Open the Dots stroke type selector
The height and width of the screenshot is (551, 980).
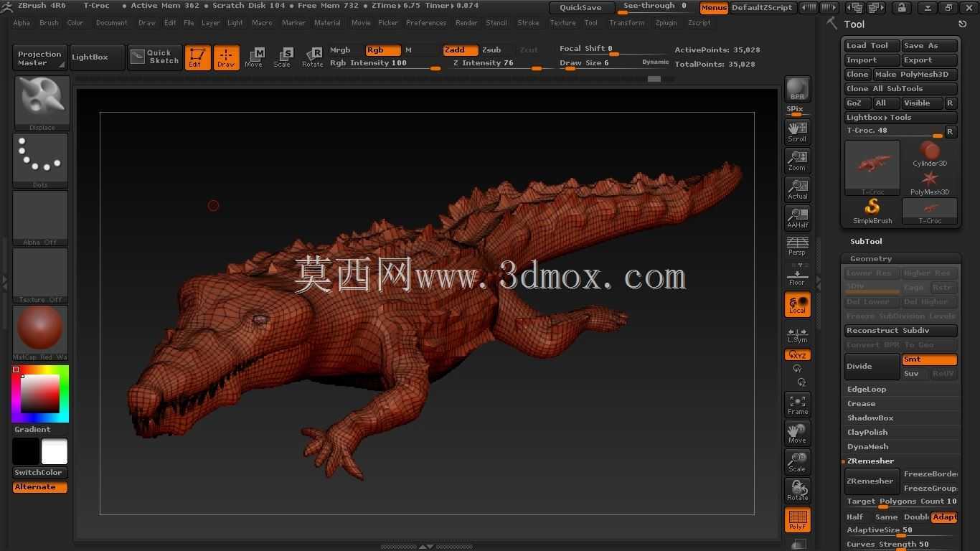tap(40, 160)
